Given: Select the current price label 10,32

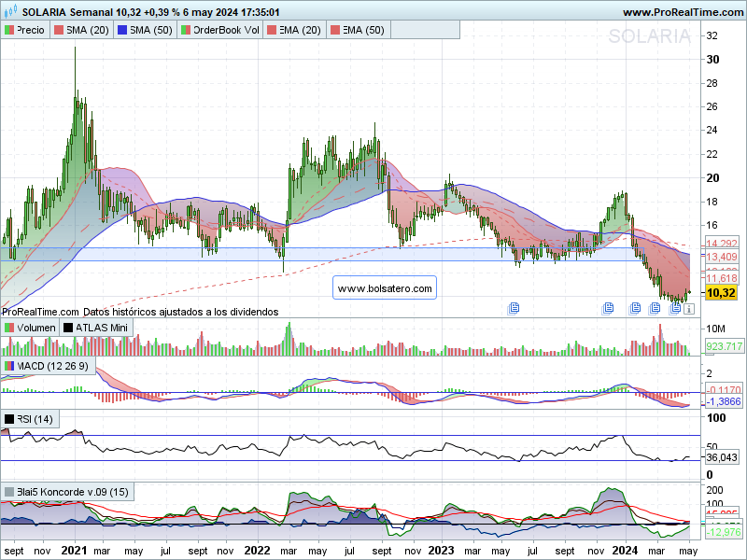Looking at the screenshot, I should click(720, 292).
